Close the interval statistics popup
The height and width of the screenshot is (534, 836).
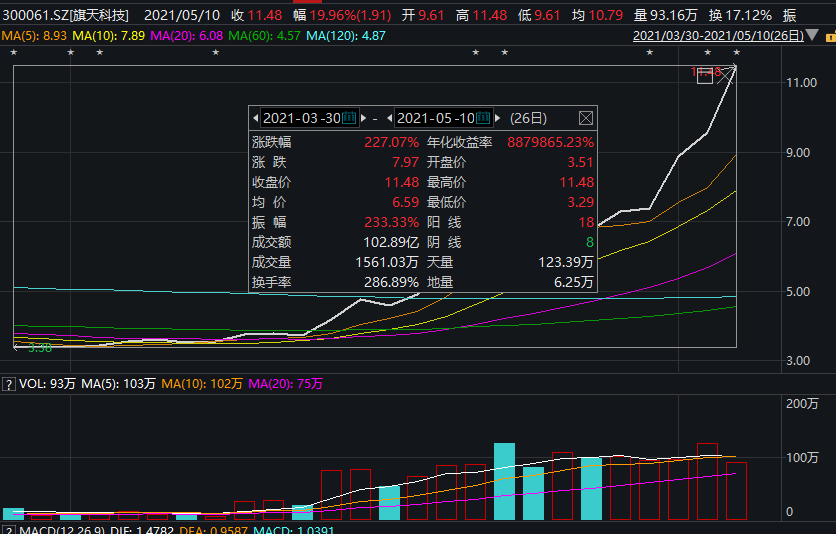[x=585, y=118]
